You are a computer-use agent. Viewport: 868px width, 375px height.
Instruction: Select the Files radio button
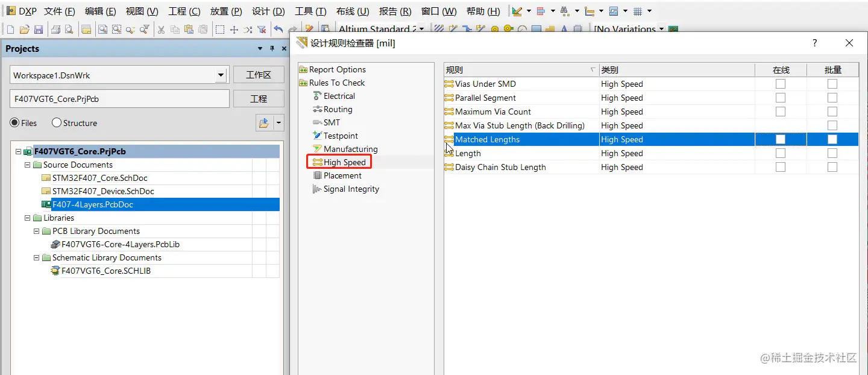coord(14,123)
